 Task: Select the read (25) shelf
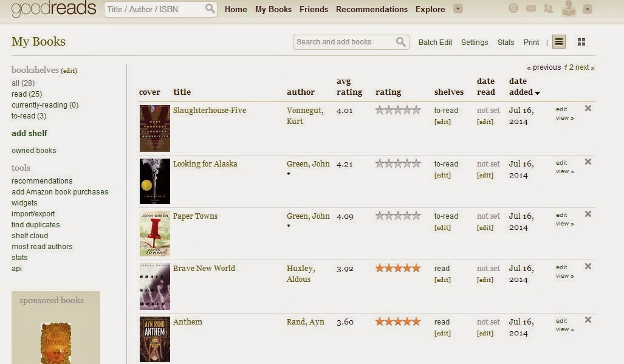27,94
